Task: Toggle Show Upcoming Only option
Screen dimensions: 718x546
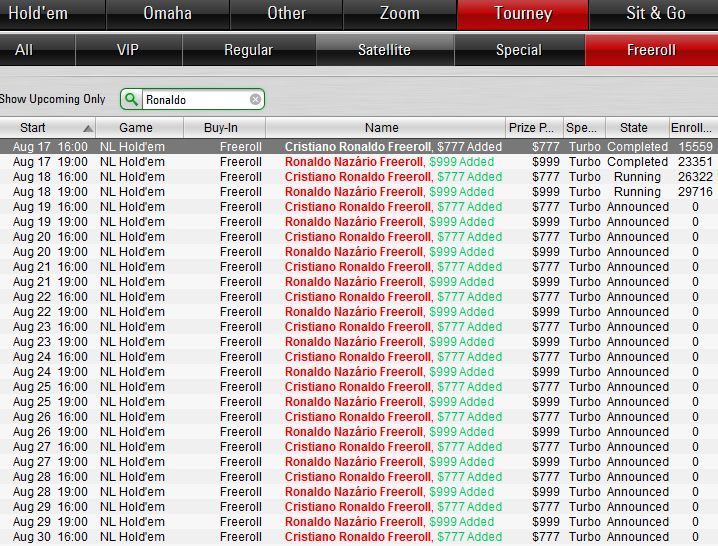Action: [53, 99]
